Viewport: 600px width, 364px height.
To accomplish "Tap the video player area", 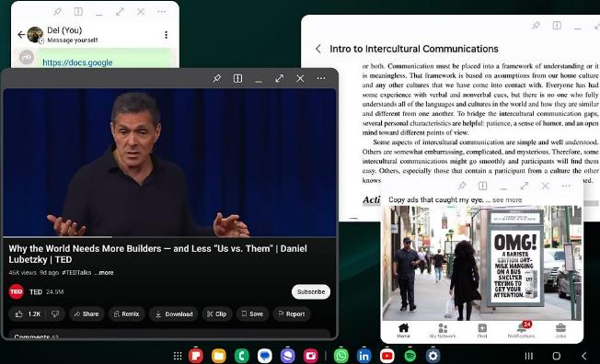I will [x=169, y=163].
